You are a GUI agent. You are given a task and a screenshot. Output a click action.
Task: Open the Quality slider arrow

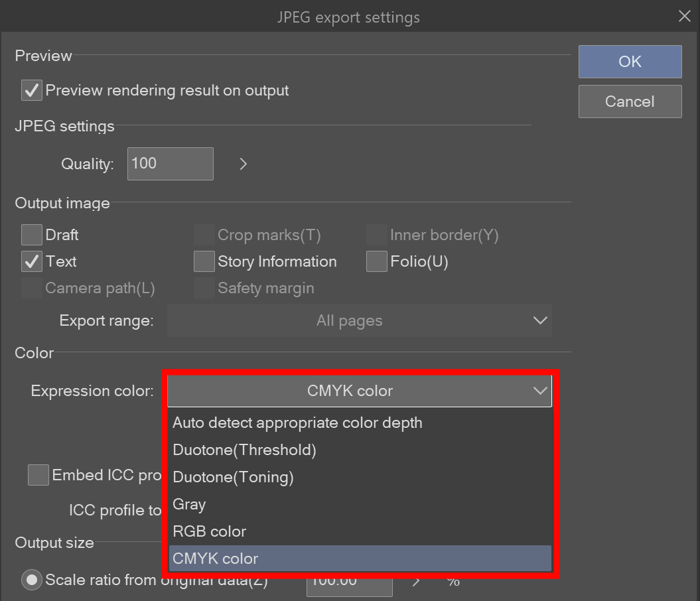pyautogui.click(x=244, y=164)
